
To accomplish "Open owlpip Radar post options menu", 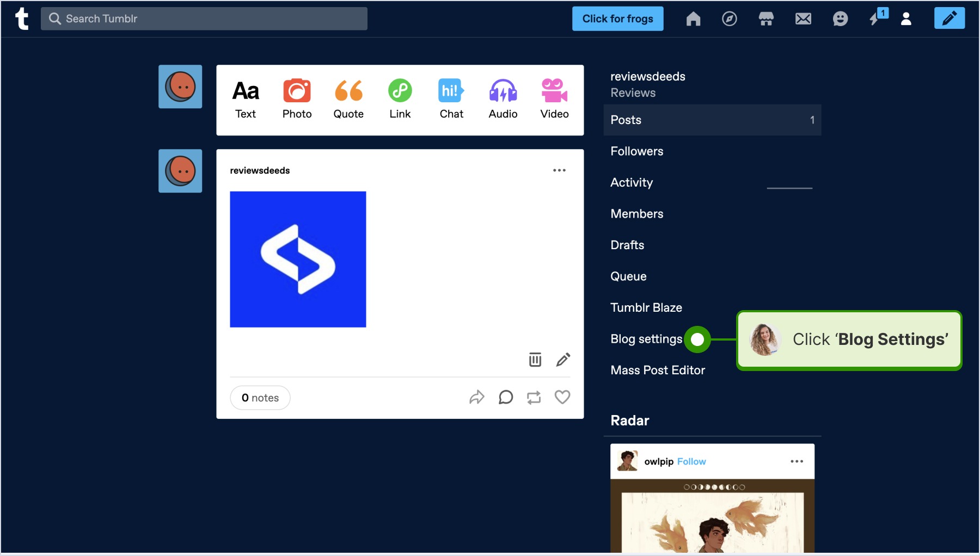I will click(x=797, y=461).
